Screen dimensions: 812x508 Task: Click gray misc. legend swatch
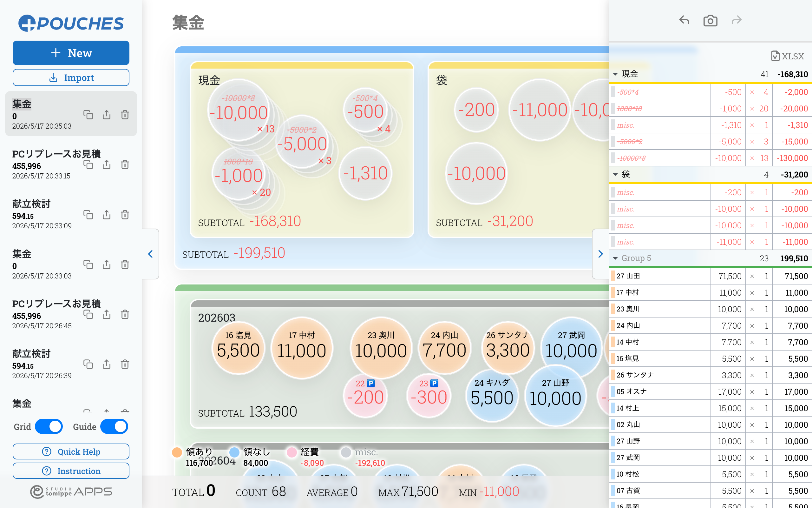pos(346,452)
